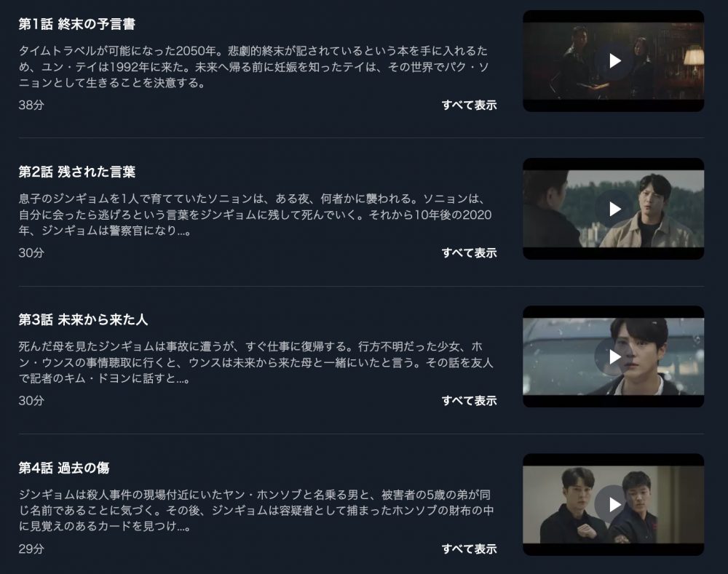Play episode 3 未来から来た人 video

point(614,356)
